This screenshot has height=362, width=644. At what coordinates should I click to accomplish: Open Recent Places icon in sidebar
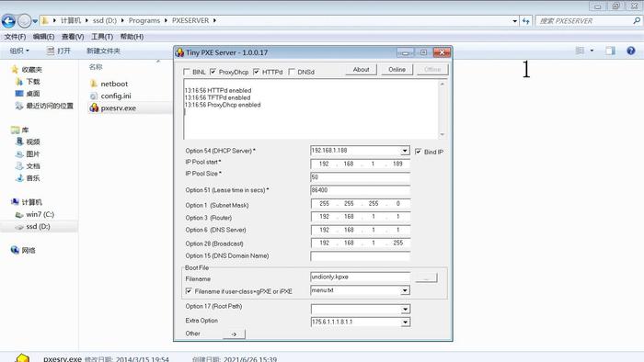tap(19, 106)
